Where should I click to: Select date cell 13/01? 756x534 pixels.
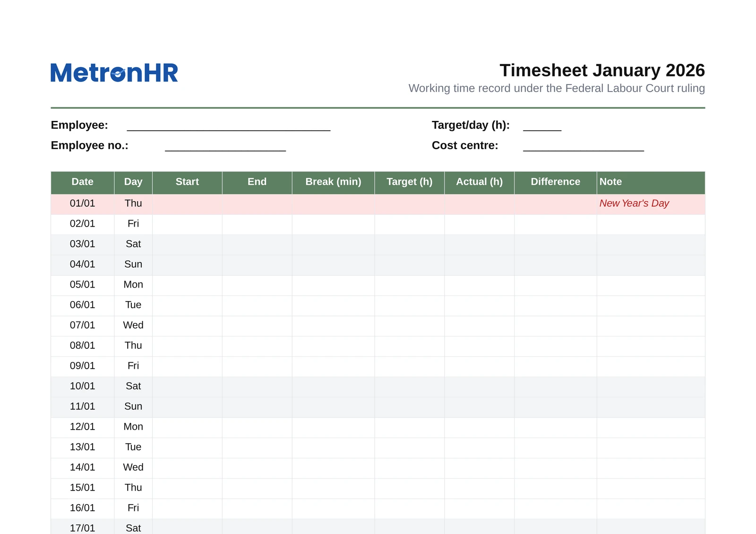83,448
